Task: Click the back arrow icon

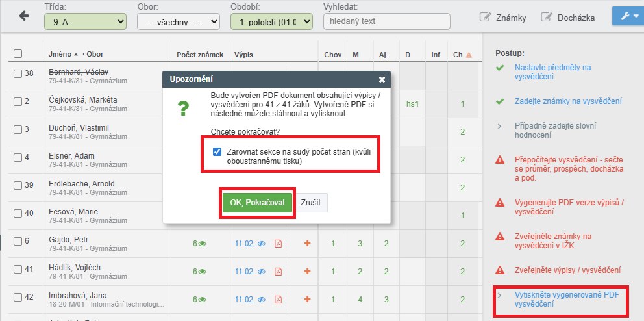Action: 25,17
